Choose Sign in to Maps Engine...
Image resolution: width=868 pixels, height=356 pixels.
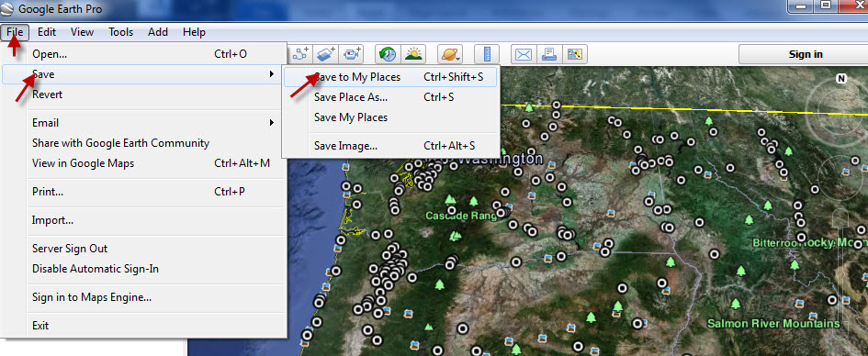[144, 297]
